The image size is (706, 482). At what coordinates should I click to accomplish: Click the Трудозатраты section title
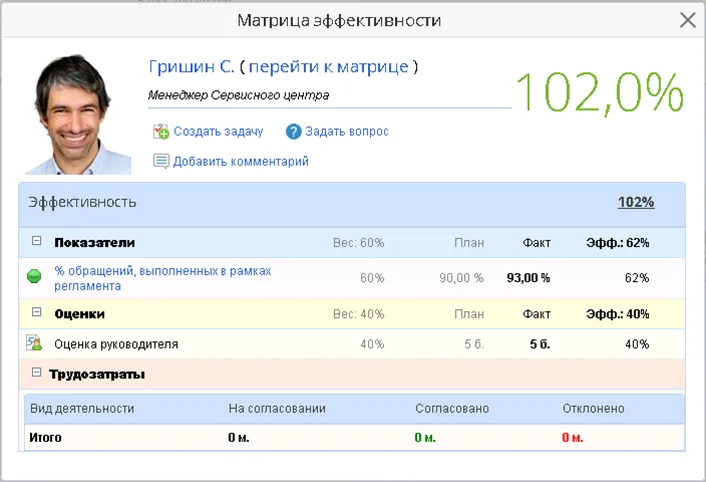97,374
